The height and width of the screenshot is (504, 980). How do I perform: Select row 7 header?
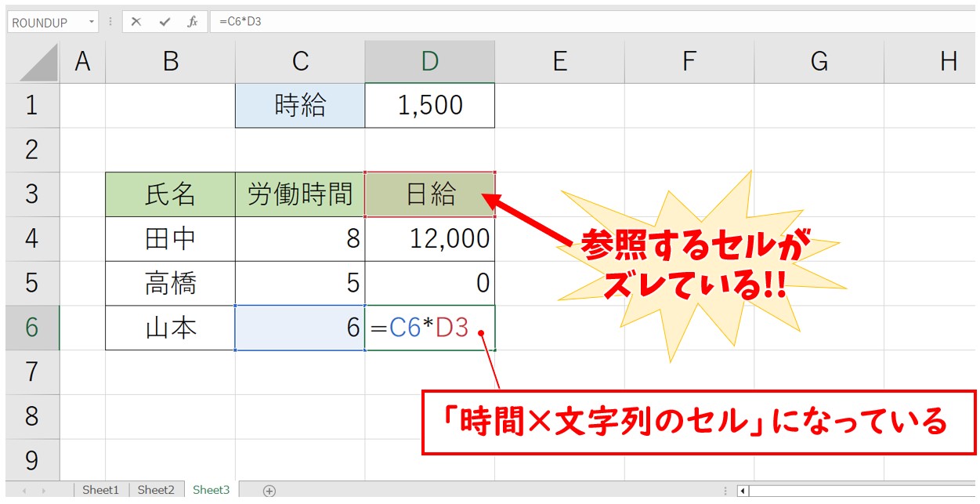click(x=32, y=372)
